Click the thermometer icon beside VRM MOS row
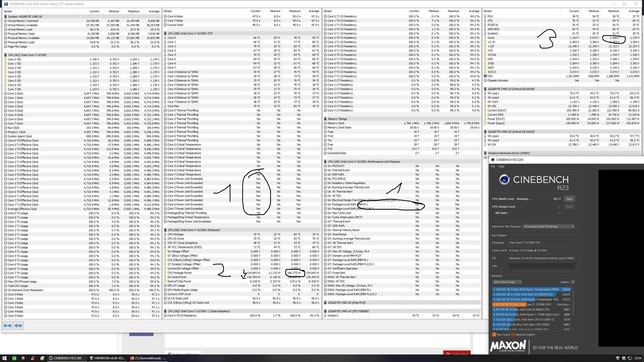 coord(485,29)
